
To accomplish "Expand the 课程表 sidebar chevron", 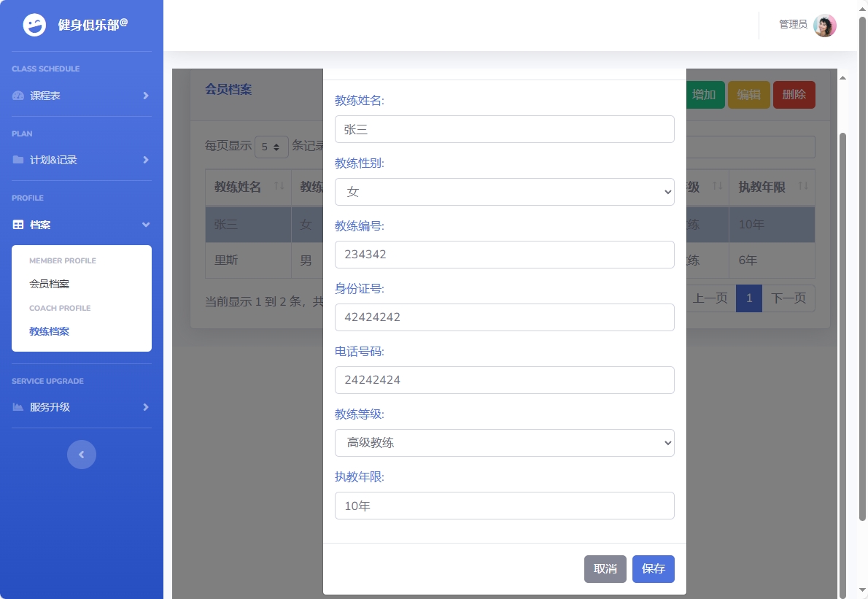I will click(144, 96).
